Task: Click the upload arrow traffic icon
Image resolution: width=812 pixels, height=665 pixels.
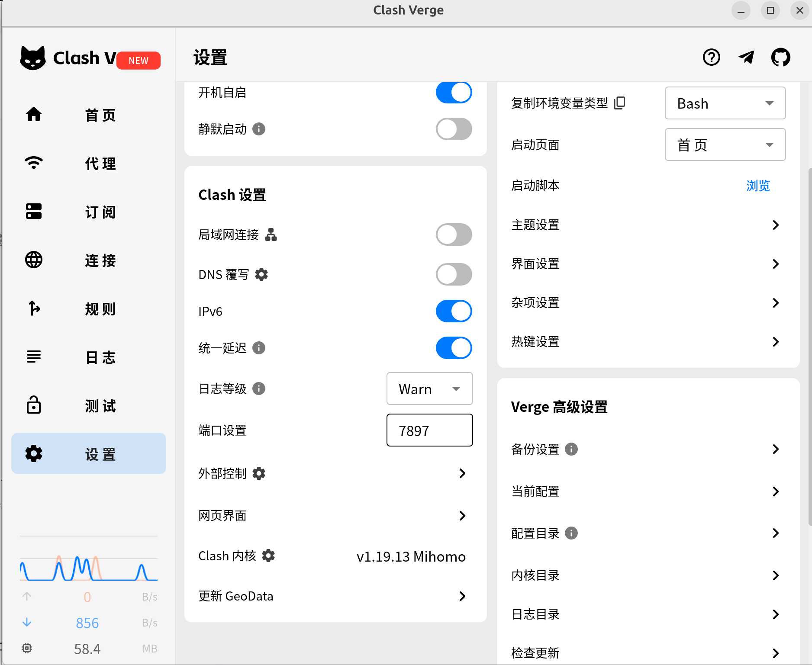Action: tap(27, 597)
